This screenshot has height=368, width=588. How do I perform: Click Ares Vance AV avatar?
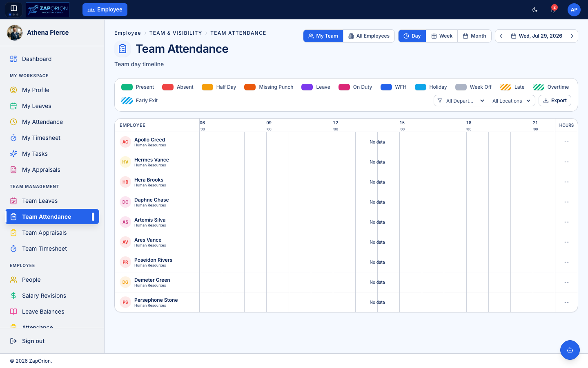point(125,242)
